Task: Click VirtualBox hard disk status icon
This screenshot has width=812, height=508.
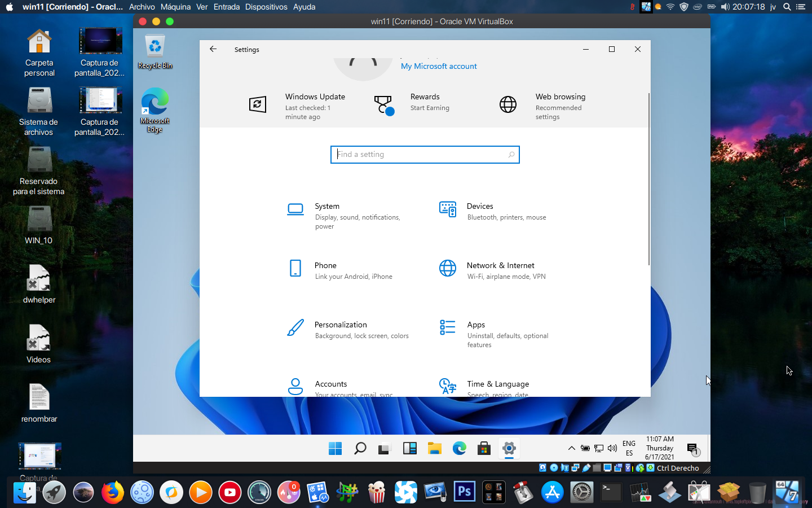Action: pos(542,468)
